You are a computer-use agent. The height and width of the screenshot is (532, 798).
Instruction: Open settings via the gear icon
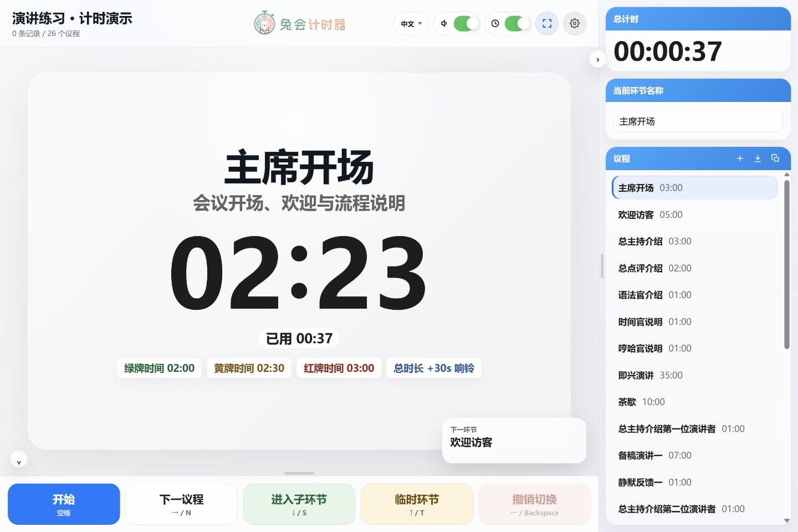tap(575, 23)
